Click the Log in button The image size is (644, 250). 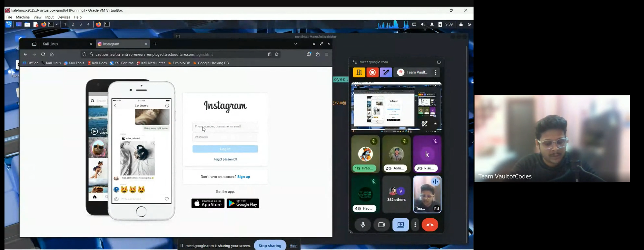(225, 149)
